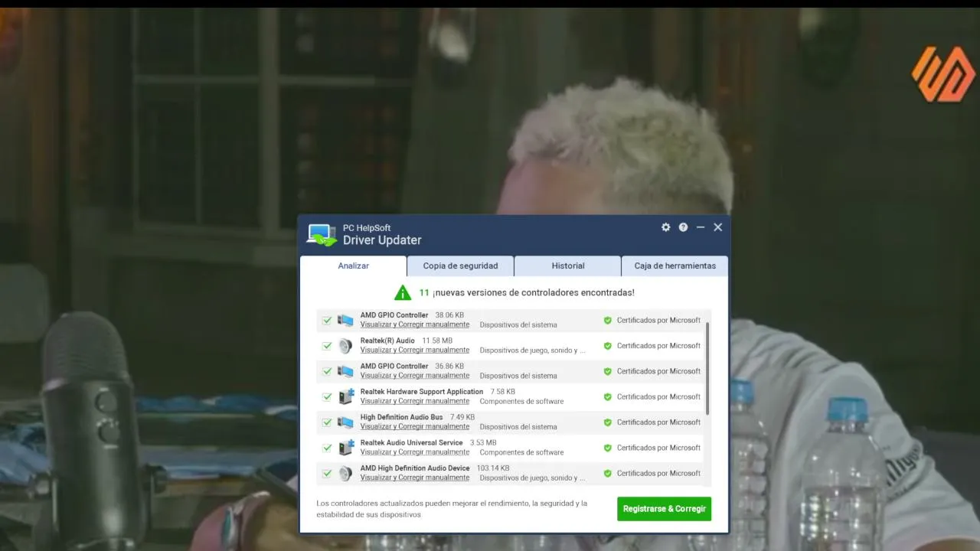
Task: Click the green warning triangle icon
Action: [403, 292]
